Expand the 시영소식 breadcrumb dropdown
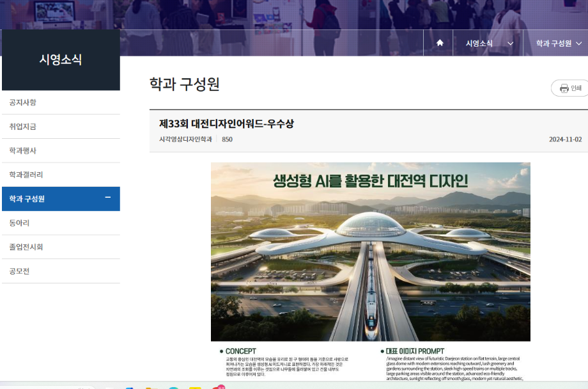Image resolution: width=588 pixels, height=389 pixels. (509, 44)
